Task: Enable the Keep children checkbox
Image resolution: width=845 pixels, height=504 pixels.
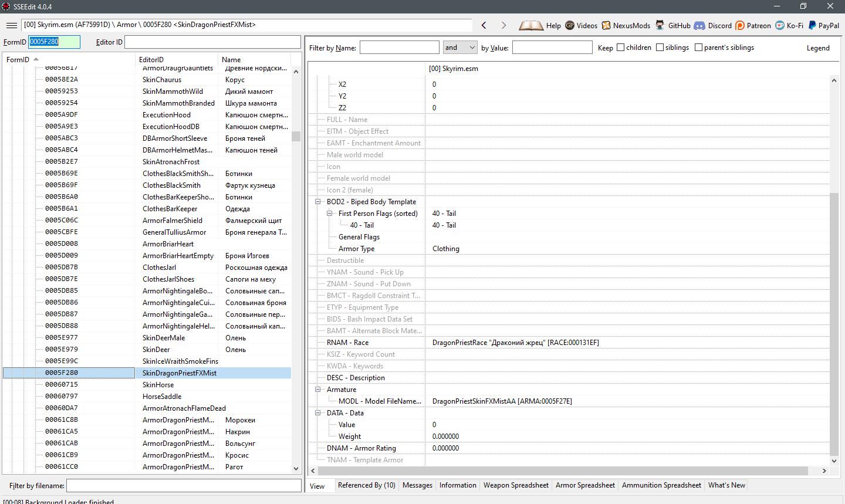Action: click(620, 48)
